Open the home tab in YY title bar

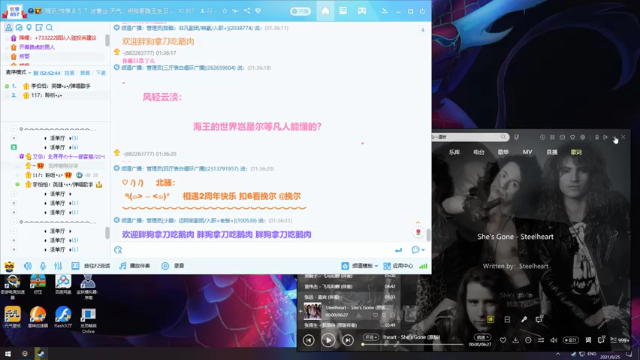[x=325, y=11]
